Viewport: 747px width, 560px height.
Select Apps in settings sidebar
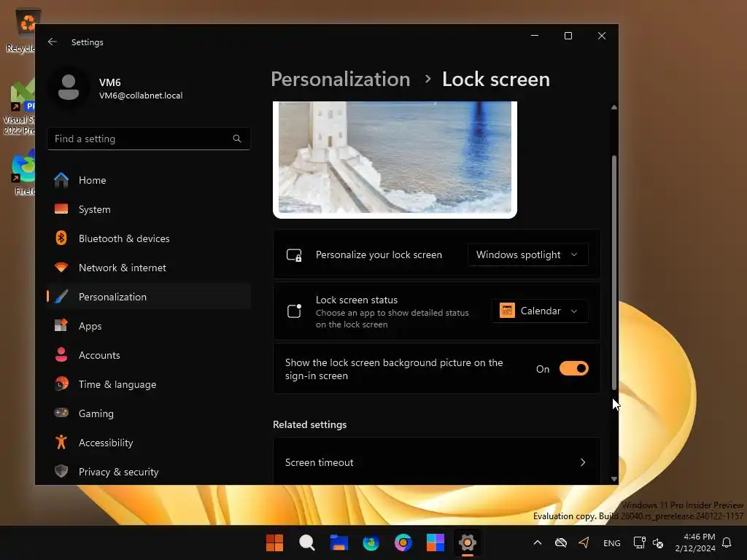coord(149,326)
